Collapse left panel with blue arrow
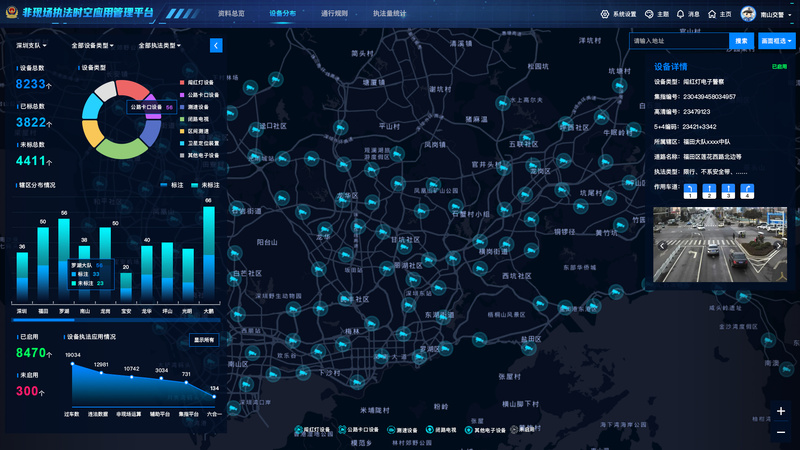Screen dimensions: 800x450 coord(216,45)
